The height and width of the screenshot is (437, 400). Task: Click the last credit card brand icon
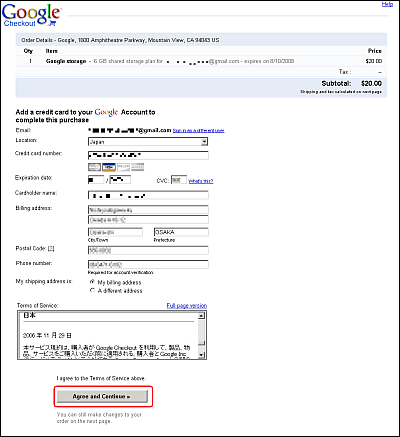coord(138,167)
